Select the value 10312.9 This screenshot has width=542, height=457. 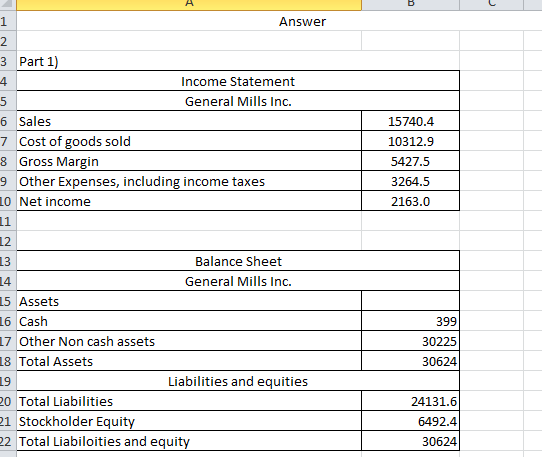tap(410, 141)
